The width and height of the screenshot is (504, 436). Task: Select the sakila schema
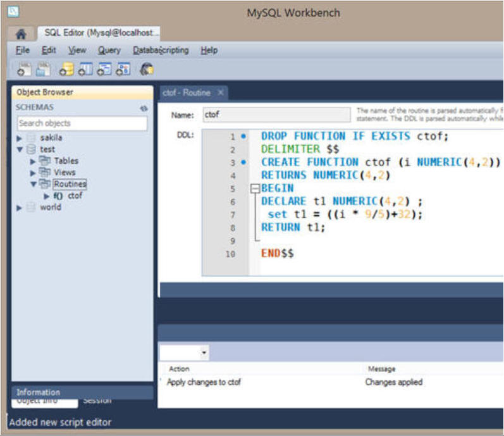click(51, 138)
